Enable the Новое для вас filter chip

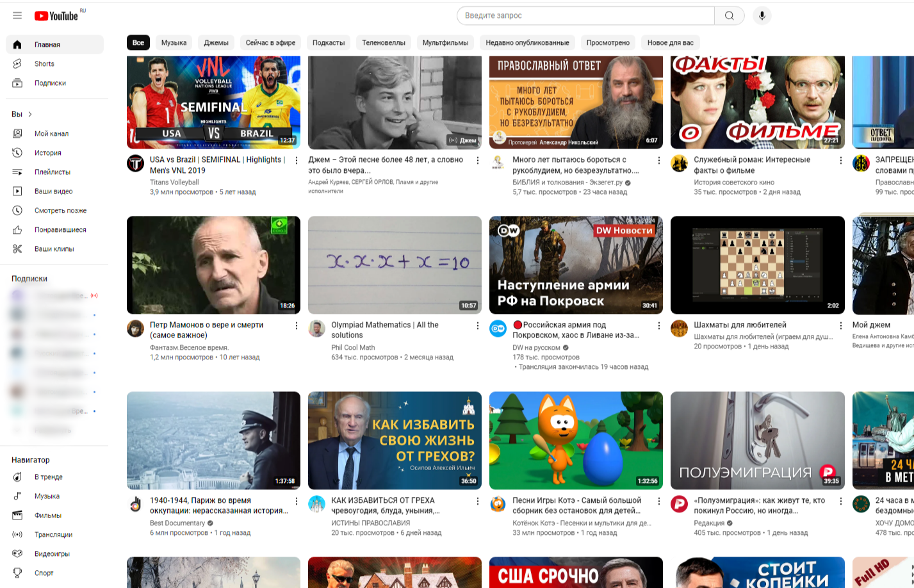click(670, 42)
